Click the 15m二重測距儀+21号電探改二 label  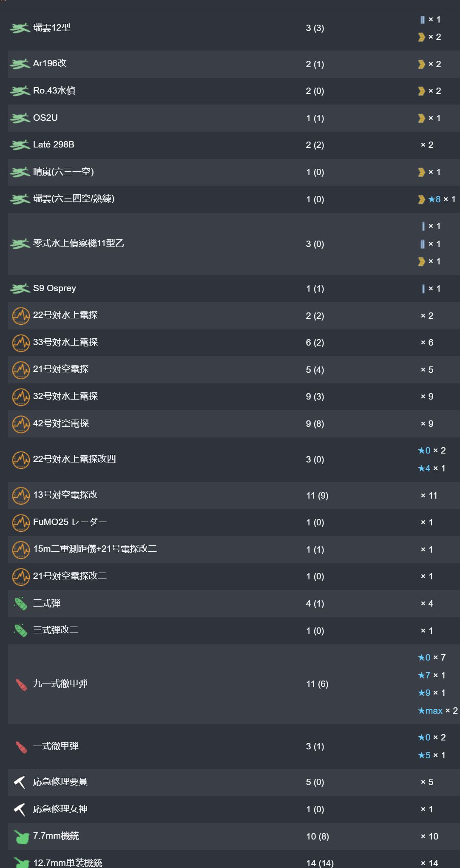click(x=95, y=549)
